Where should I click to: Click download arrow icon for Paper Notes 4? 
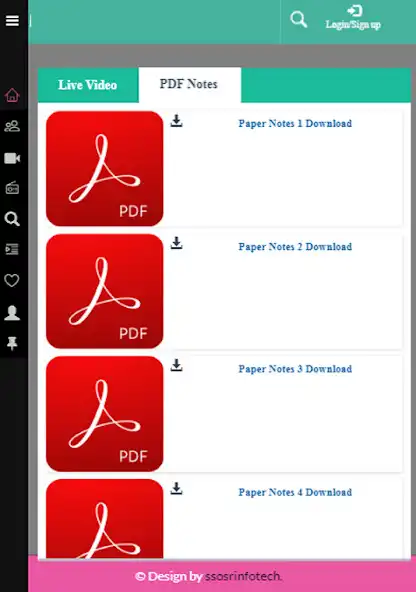coord(176,488)
